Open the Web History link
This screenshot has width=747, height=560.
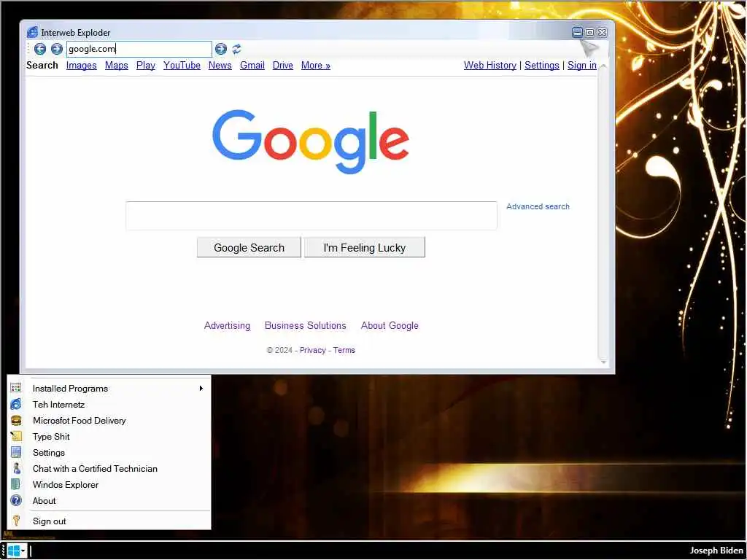490,65
